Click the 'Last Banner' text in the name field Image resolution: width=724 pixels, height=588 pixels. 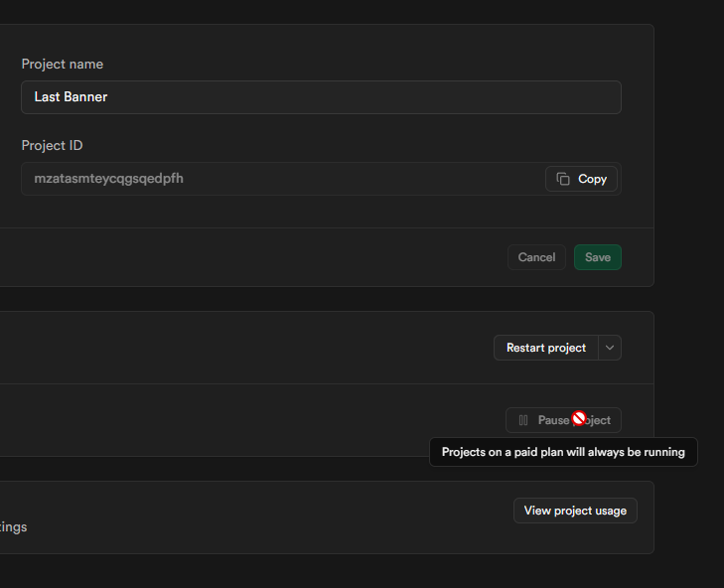[71, 97]
